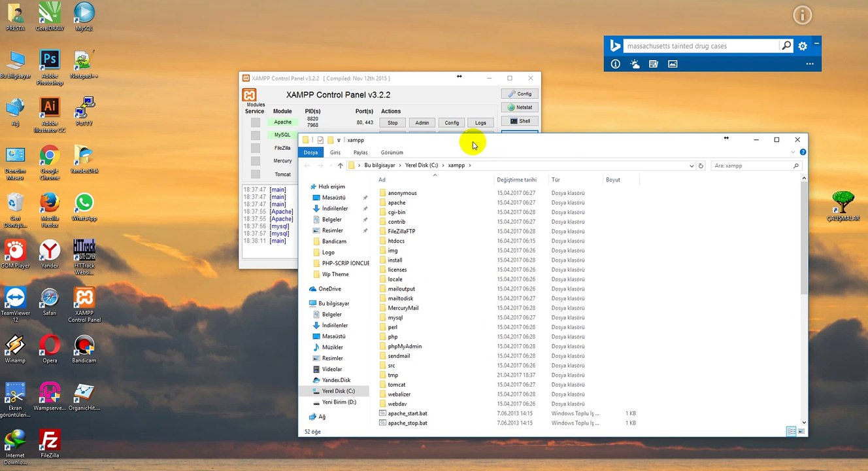Go up one folder level in Explorer
This screenshot has height=471, width=868.
340,166
